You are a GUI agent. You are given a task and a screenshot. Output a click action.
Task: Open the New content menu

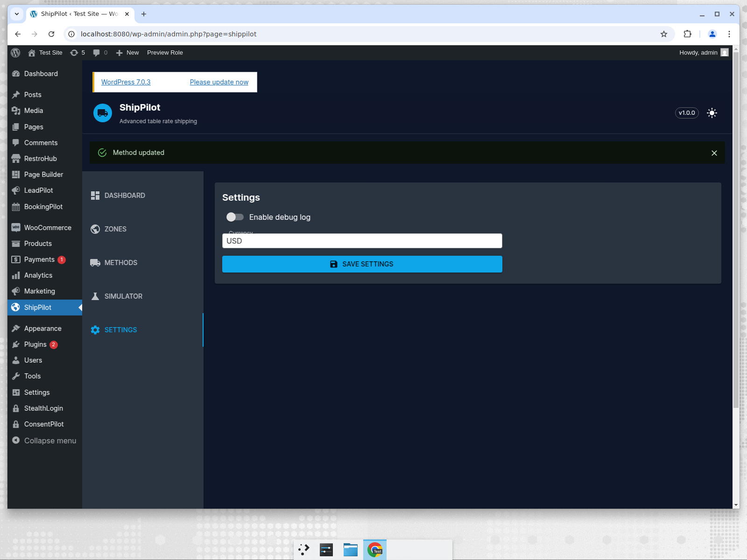(127, 53)
